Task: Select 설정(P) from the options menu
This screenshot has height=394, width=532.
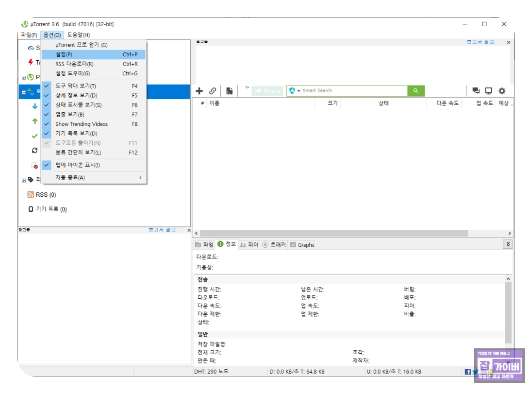Action: click(93, 54)
